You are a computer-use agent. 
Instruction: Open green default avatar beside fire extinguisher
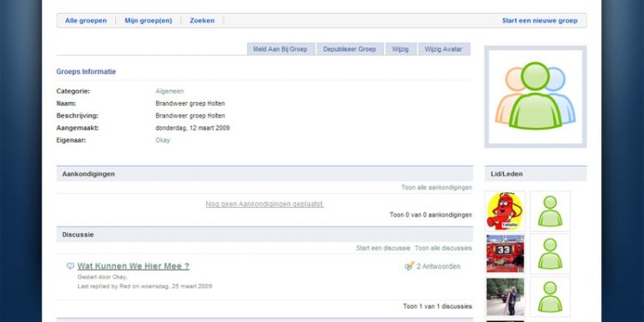550,211
